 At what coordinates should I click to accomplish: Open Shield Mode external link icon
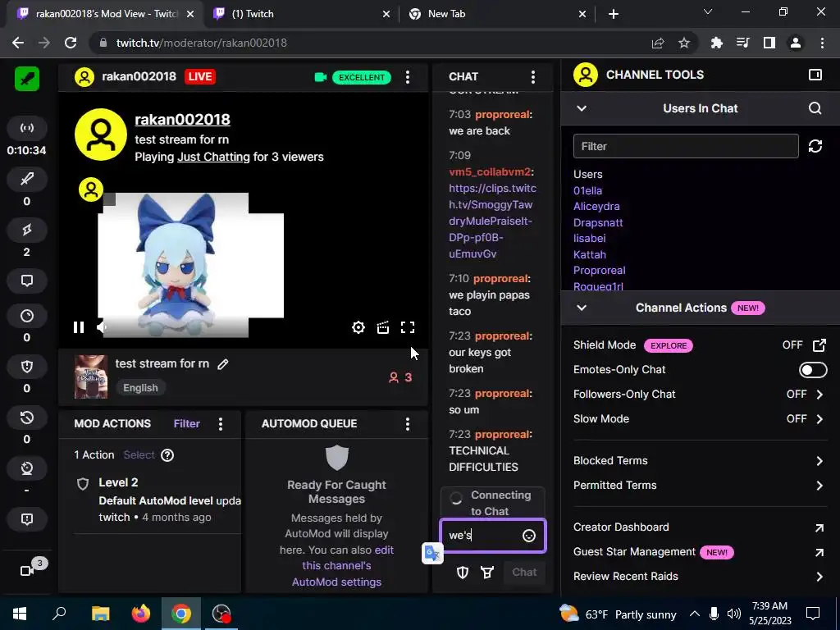[x=819, y=345]
